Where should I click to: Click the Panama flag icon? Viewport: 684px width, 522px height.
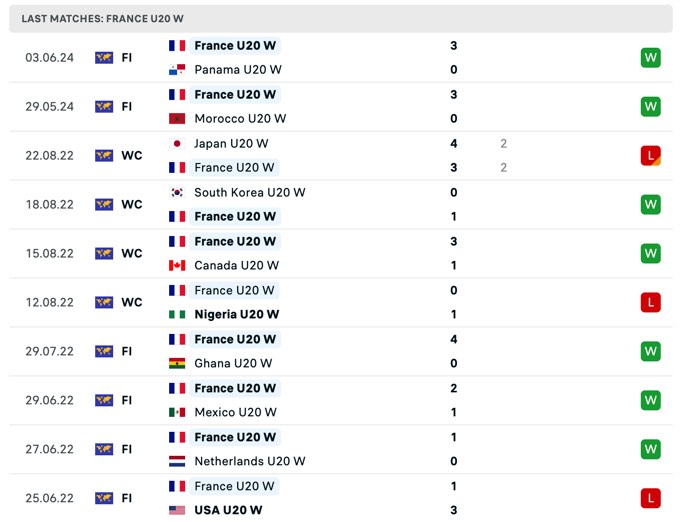[177, 70]
